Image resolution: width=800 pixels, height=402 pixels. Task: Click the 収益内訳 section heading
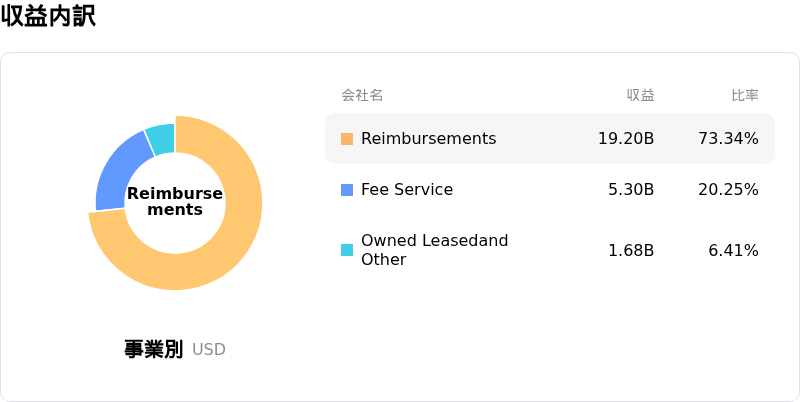(x=48, y=16)
